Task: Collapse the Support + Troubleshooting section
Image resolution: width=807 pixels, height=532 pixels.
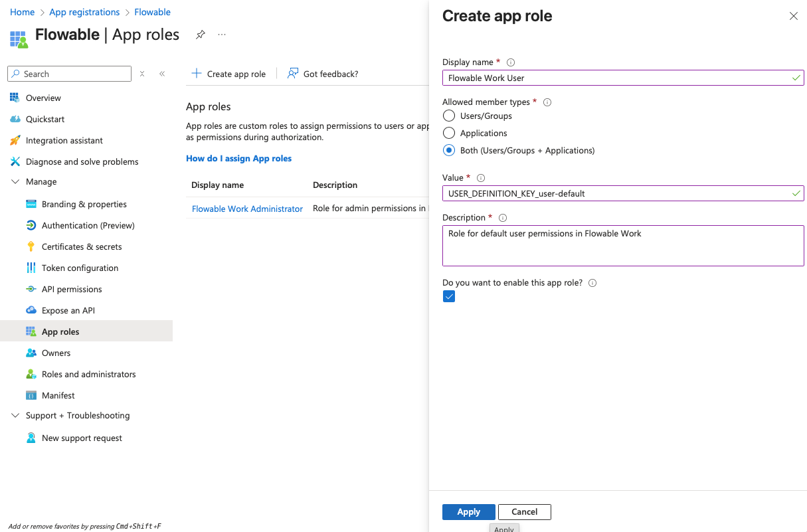Action: (15, 416)
